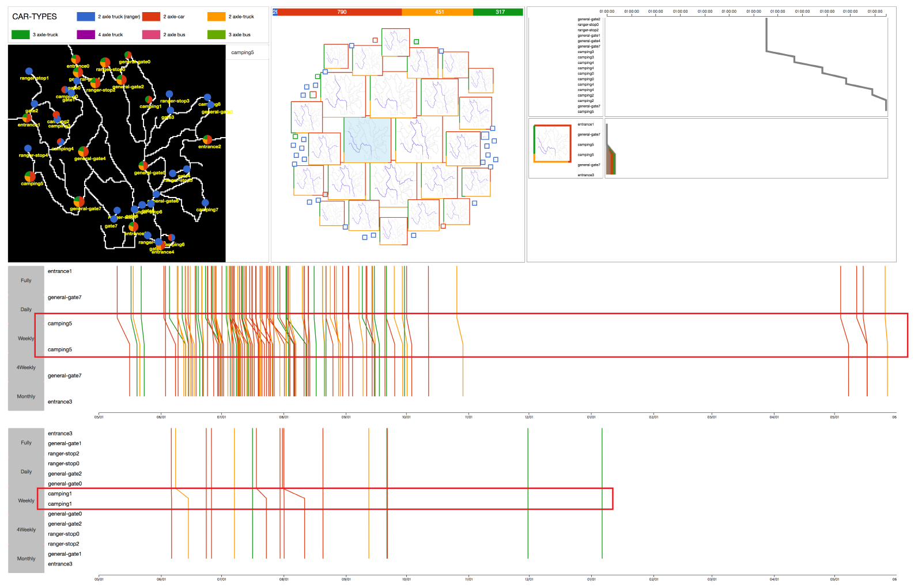Viewport: 922px width, 588px height.
Task: Select the general-gate4 pie marker
Action: pos(84,151)
